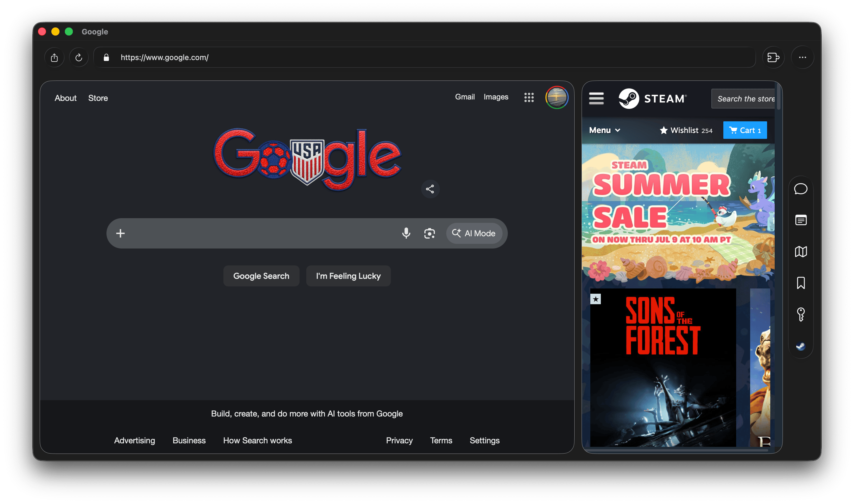Open the Terms link

(441, 440)
